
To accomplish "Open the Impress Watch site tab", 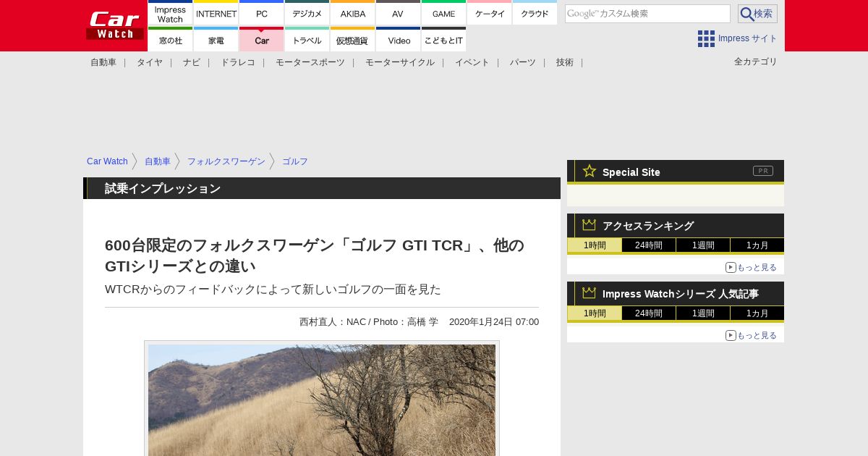I will pyautogui.click(x=170, y=13).
